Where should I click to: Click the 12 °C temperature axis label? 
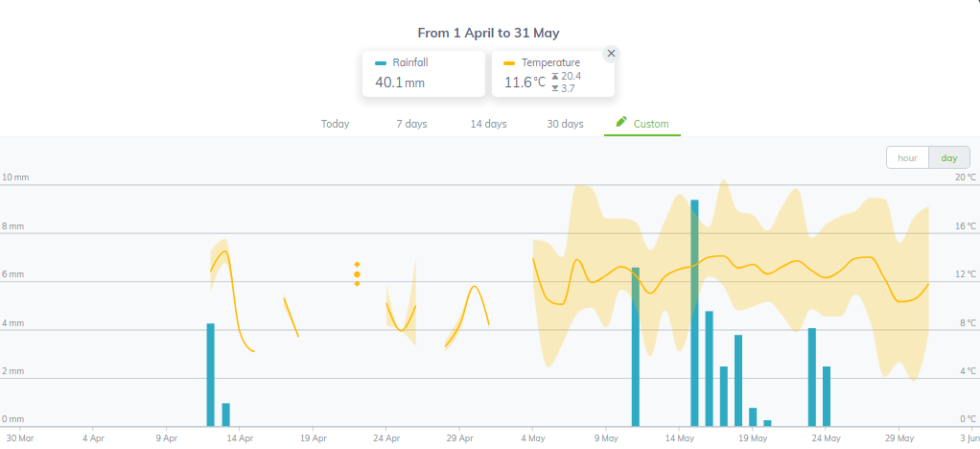[x=966, y=274]
